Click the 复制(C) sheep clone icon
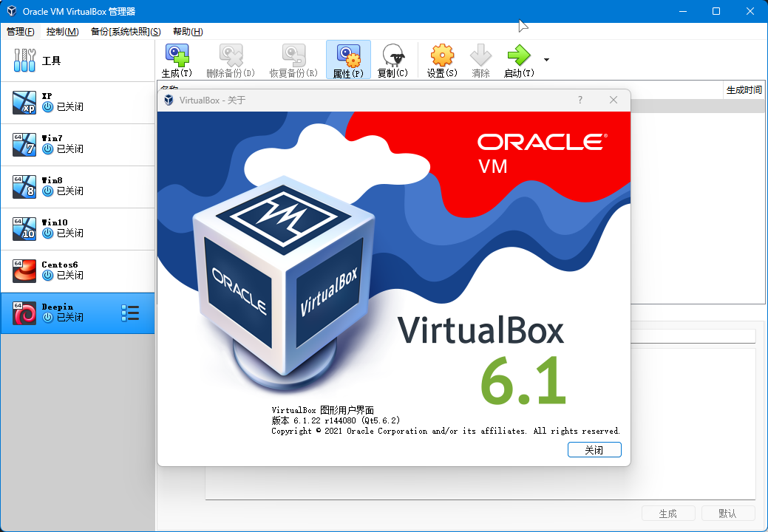 point(393,55)
